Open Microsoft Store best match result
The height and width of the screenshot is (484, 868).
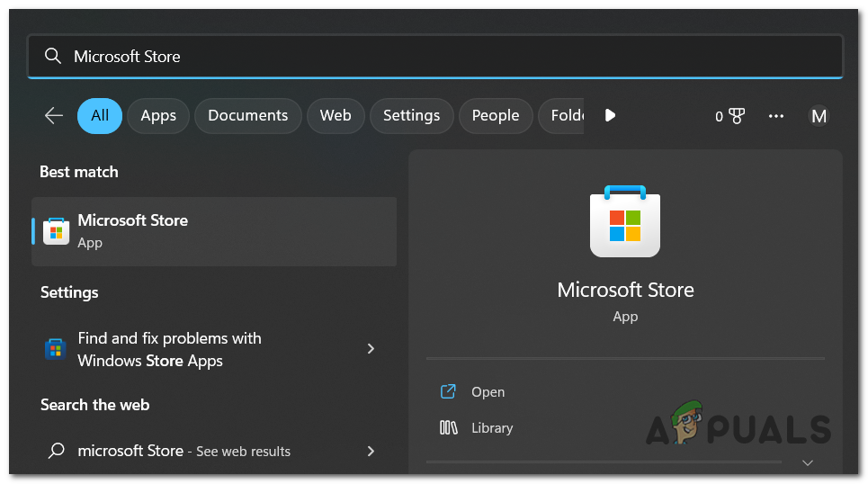click(x=214, y=231)
